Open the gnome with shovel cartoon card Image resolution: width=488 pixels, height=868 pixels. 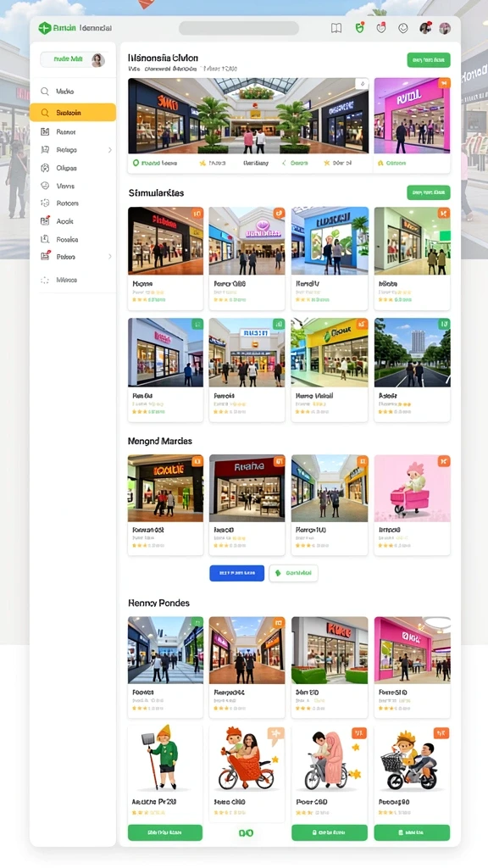click(165, 772)
